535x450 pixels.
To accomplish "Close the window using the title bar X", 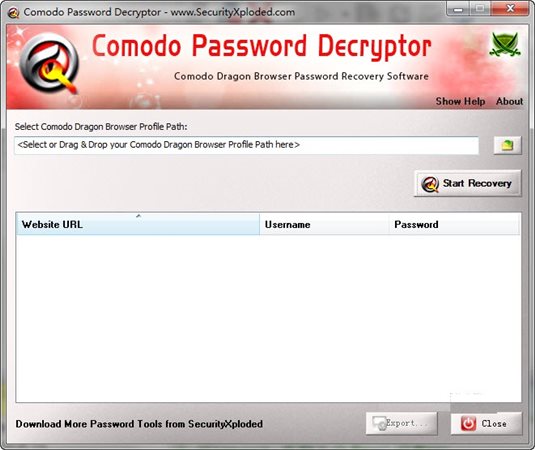I will [510, 9].
